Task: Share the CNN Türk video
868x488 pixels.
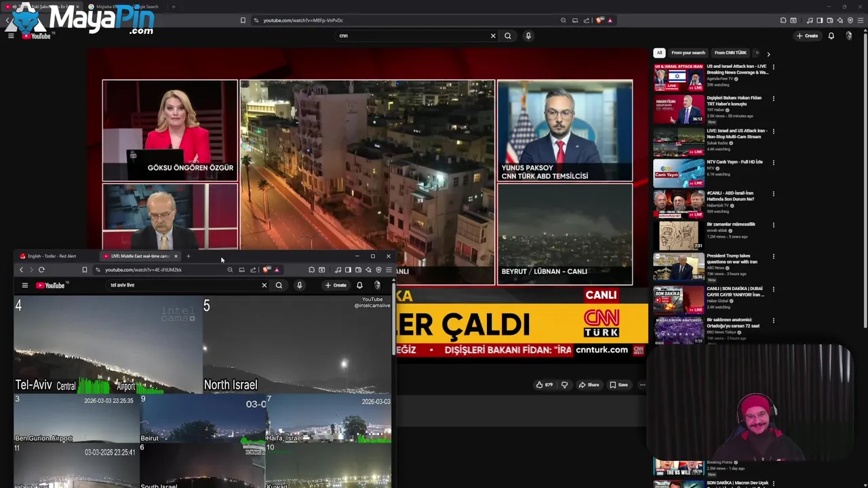Action: [589, 385]
